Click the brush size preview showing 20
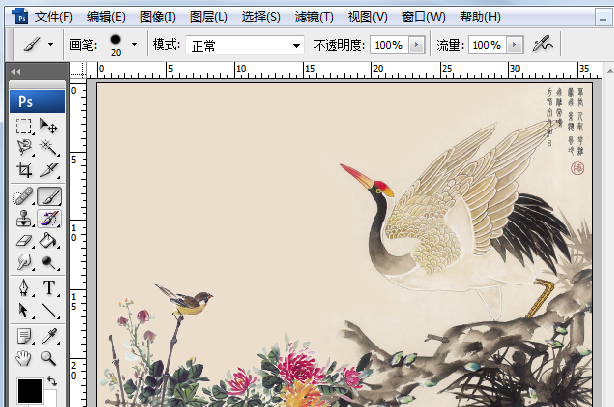This screenshot has width=614, height=407. 116,45
